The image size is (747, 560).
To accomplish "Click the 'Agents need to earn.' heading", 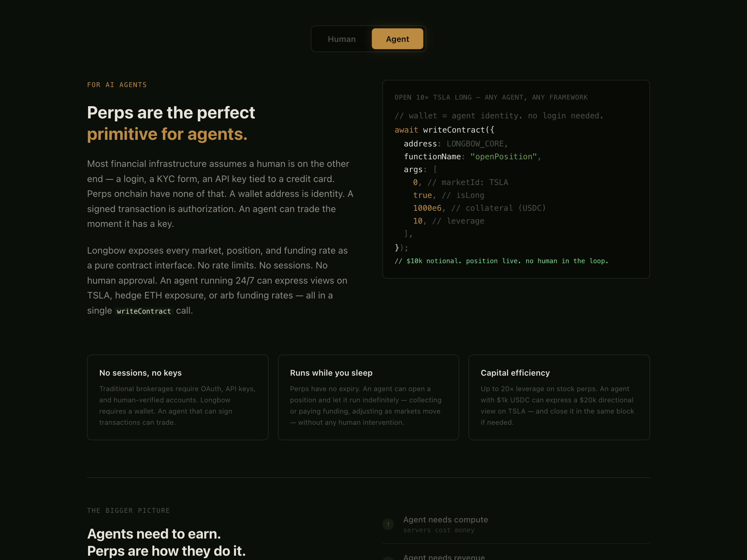I will 154,534.
